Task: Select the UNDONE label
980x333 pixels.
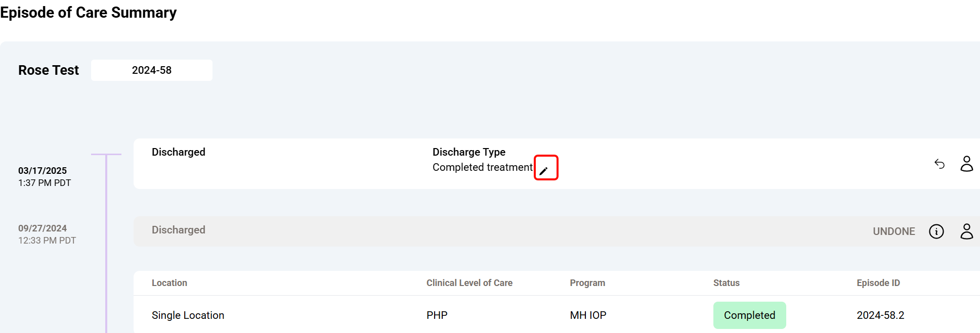Action: 893,231
